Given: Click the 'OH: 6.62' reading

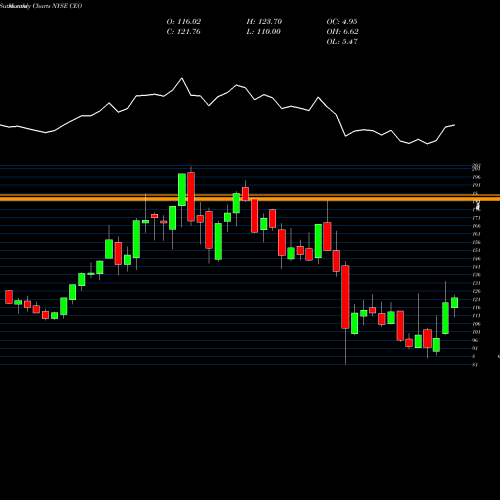Looking at the screenshot, I should (x=343, y=32).
